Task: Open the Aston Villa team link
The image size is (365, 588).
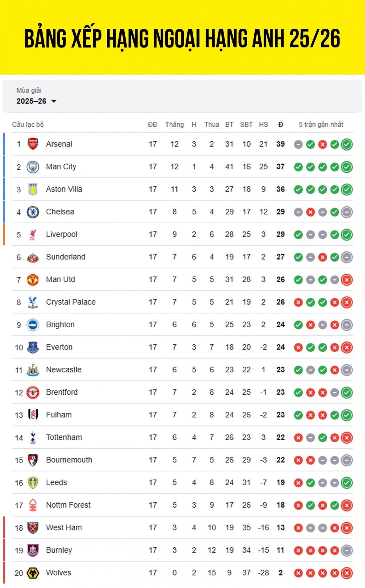Action: (x=64, y=189)
